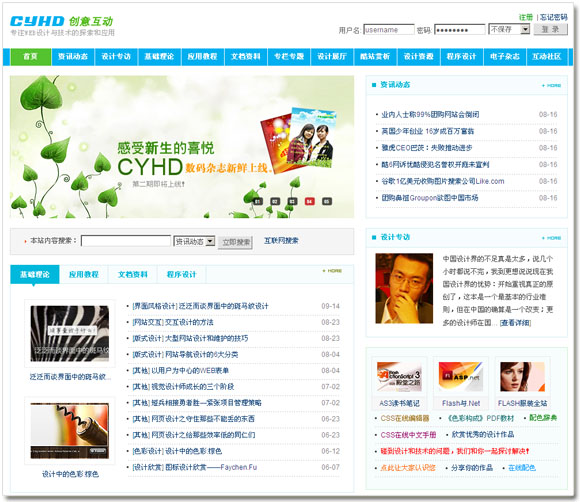Open the AS3读书笔记 thumbnail
580x502 pixels.
399,377
